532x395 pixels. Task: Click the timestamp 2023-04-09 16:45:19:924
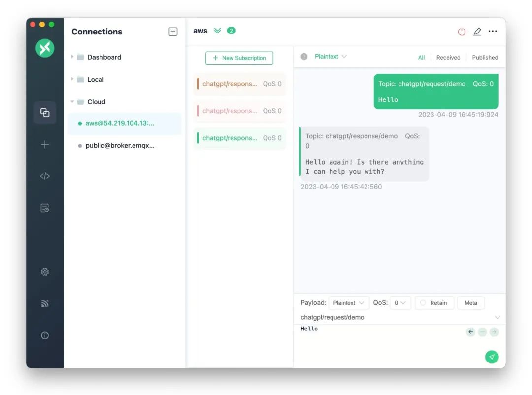(x=458, y=115)
